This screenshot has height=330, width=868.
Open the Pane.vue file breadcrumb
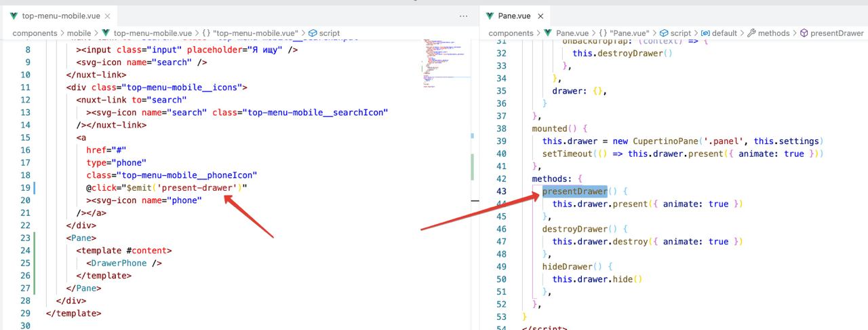566,33
